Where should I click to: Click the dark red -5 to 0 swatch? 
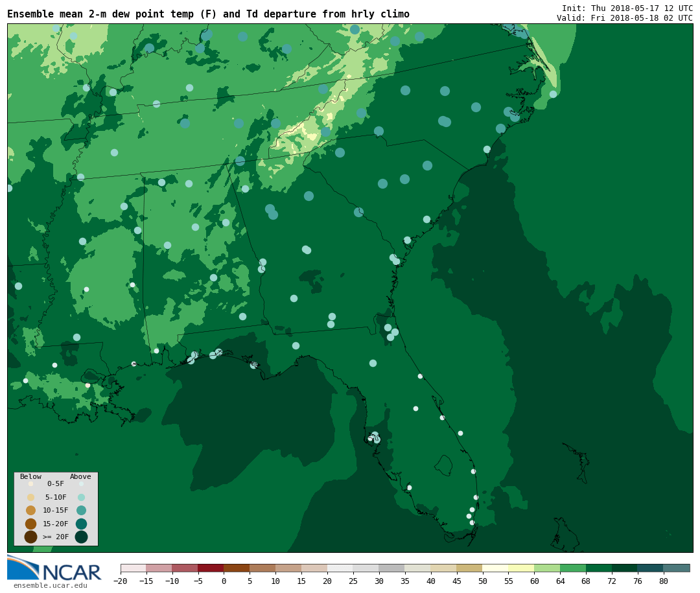point(211,568)
